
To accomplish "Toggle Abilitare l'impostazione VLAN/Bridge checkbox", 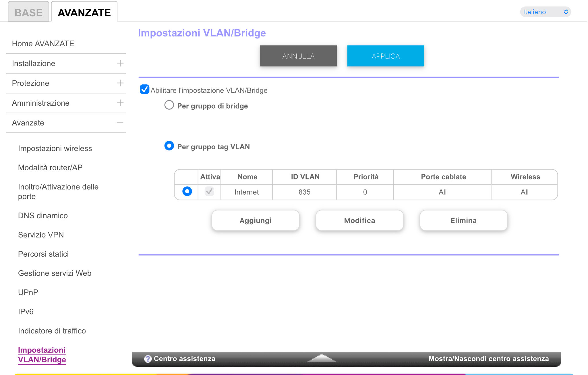I will [x=144, y=90].
